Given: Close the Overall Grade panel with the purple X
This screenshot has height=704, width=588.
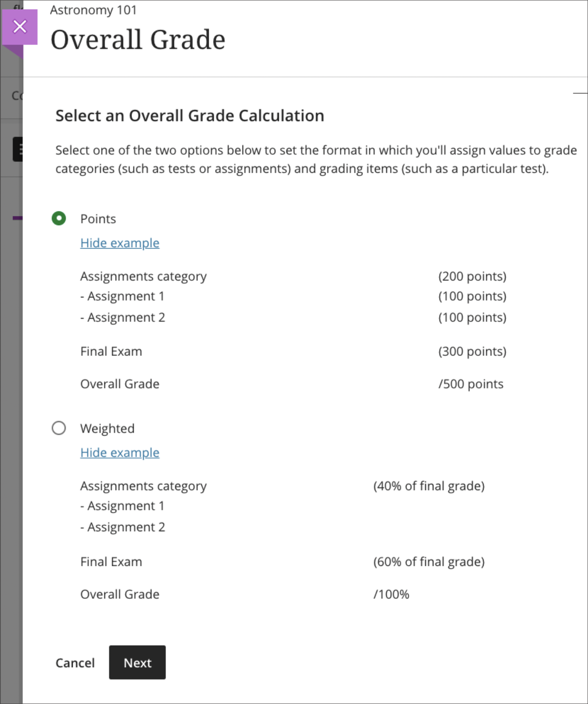Looking at the screenshot, I should point(19,27).
